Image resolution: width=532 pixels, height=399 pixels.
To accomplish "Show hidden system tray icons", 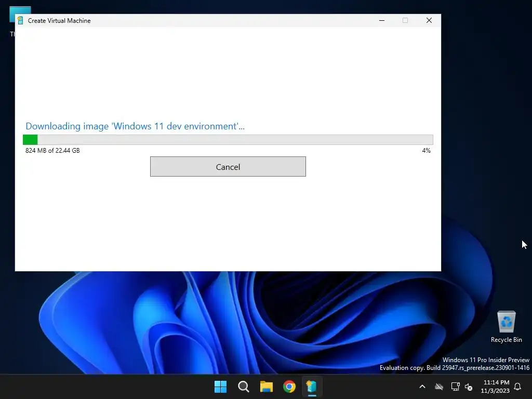I will [422, 387].
